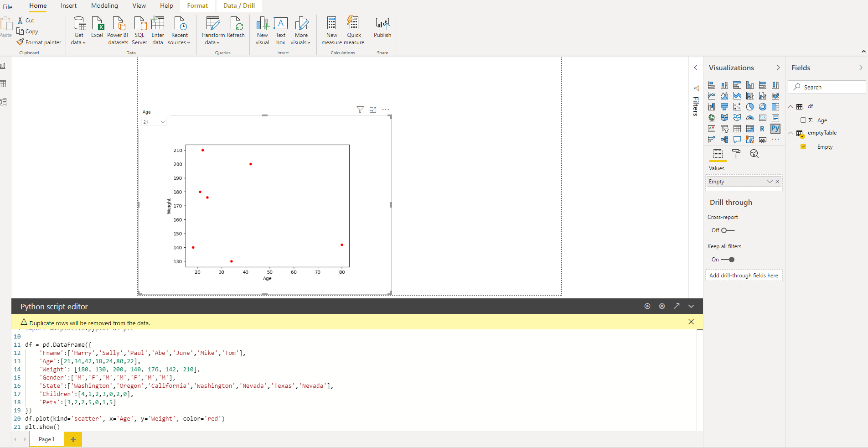Open the Format paint roller pane
Viewport: 868px width, 448px height.
736,154
